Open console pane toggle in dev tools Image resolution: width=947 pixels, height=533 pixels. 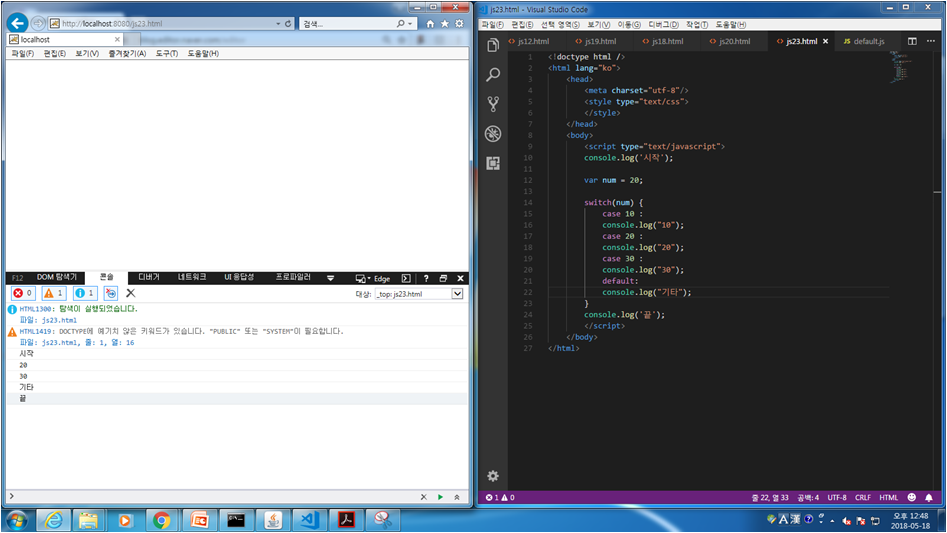point(406,278)
